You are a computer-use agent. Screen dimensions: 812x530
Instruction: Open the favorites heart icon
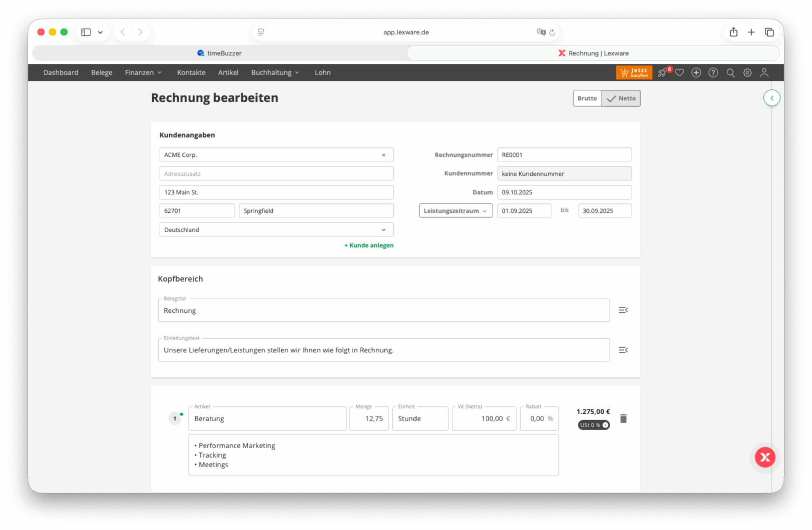click(680, 73)
